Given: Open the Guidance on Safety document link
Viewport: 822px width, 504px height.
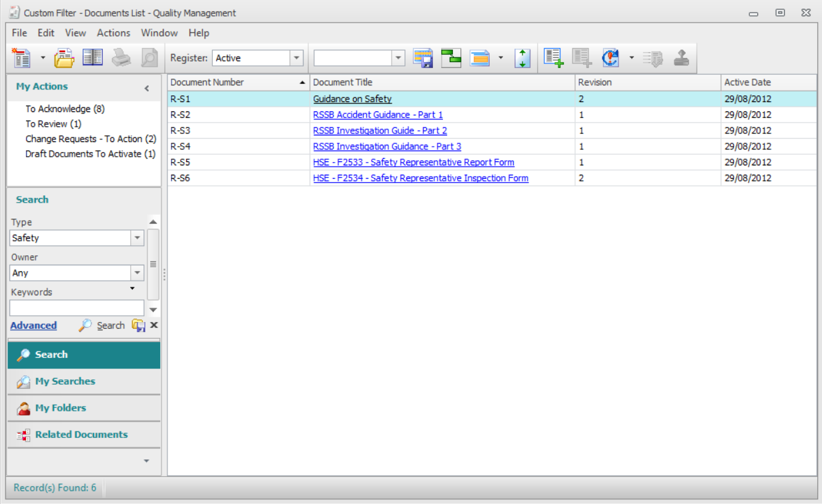Looking at the screenshot, I should [352, 99].
